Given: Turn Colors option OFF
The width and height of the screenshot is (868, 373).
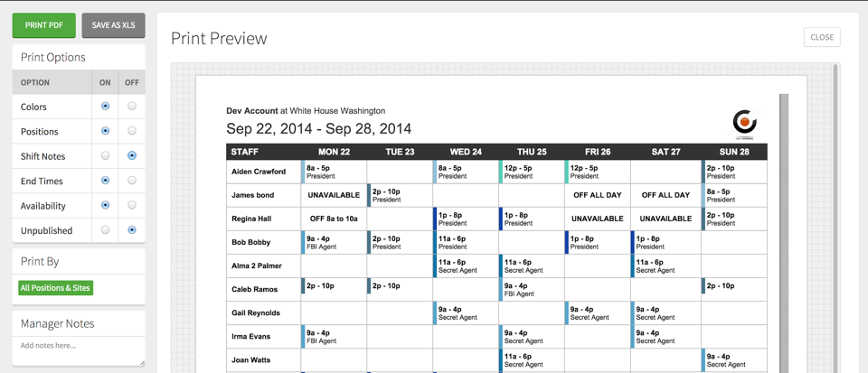Looking at the screenshot, I should 132,106.
